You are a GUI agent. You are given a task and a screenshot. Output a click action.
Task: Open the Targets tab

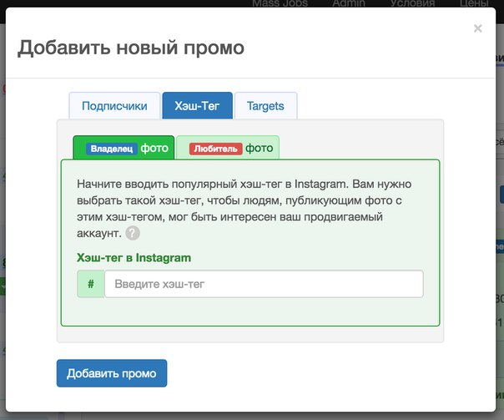point(265,106)
